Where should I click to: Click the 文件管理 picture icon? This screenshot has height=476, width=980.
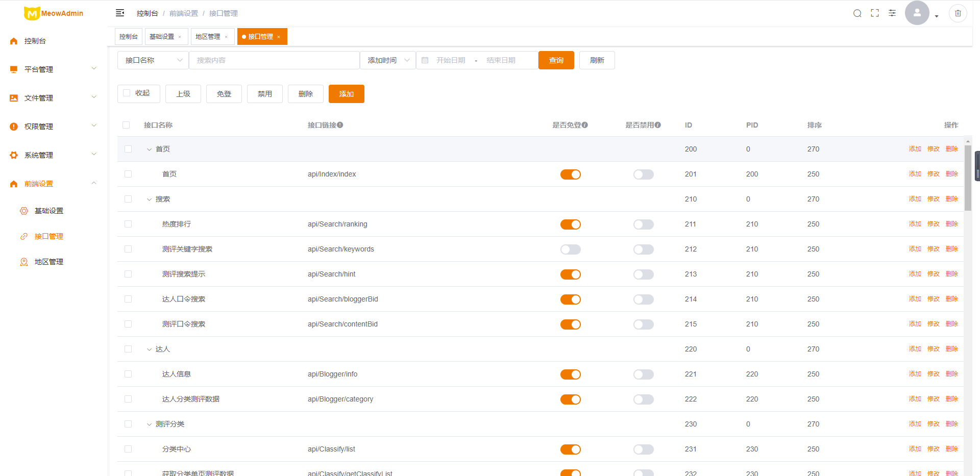point(14,98)
